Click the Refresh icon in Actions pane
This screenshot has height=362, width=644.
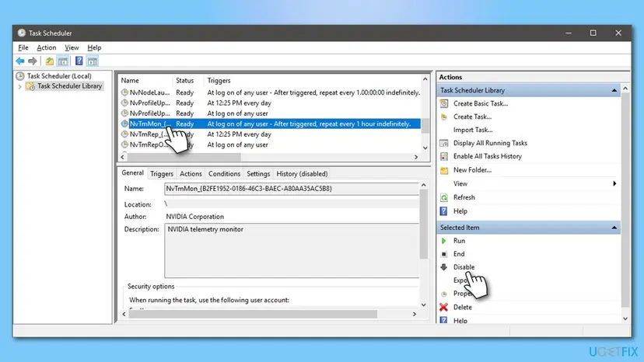point(444,198)
